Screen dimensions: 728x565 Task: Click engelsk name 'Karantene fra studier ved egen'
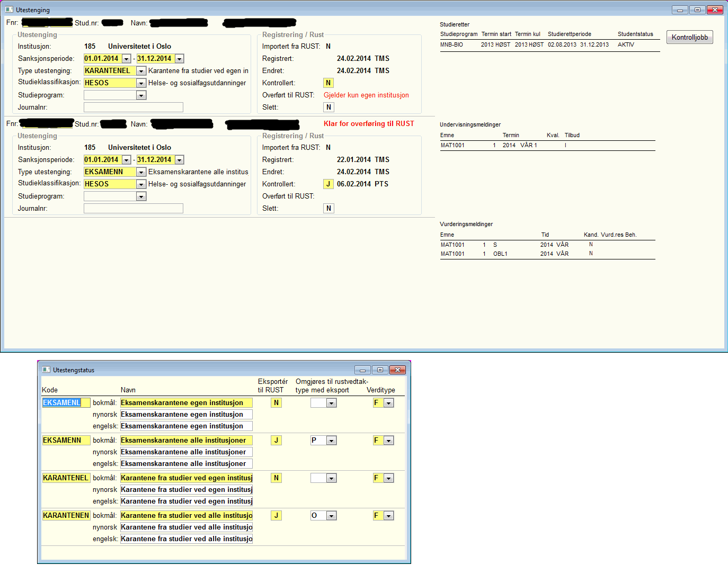pyautogui.click(x=186, y=501)
